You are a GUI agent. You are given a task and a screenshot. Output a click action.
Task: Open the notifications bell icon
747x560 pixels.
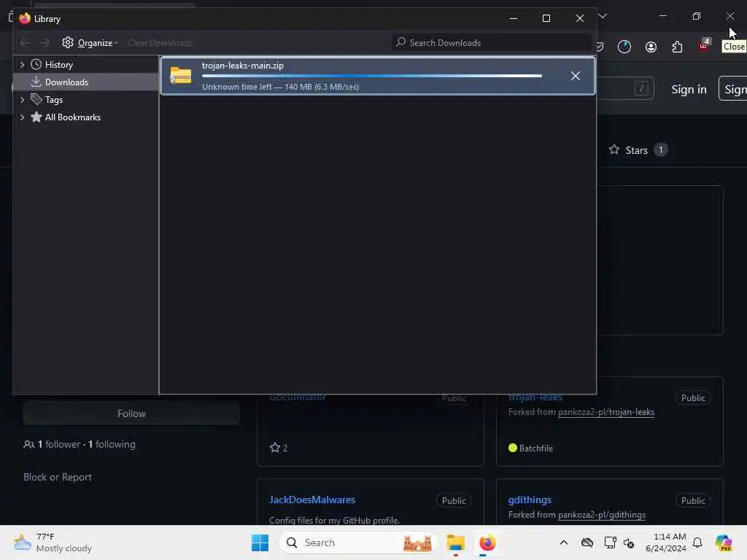coord(697,542)
